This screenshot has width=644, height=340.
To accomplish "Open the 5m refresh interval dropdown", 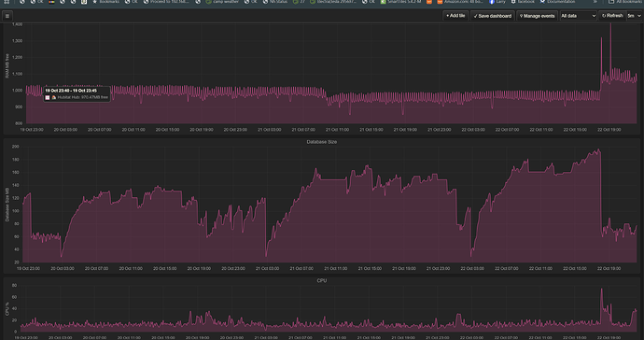I will click(634, 16).
